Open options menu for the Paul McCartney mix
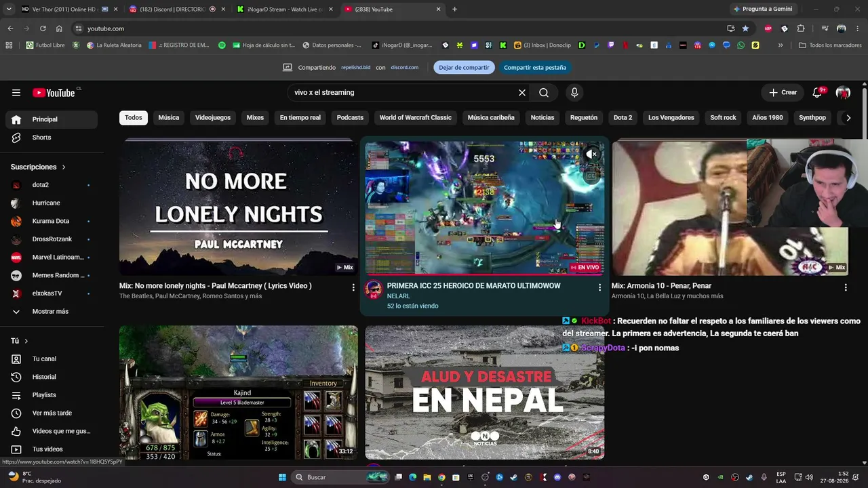Screen dimensions: 868x488 coord(353,287)
